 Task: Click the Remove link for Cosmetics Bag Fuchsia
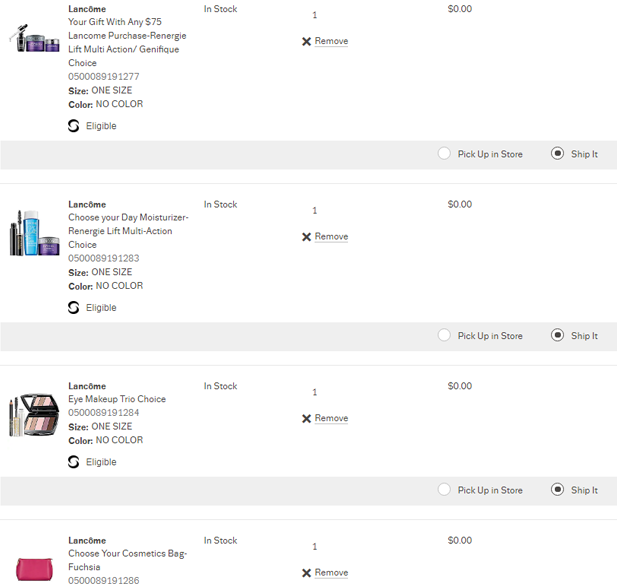[x=331, y=573]
